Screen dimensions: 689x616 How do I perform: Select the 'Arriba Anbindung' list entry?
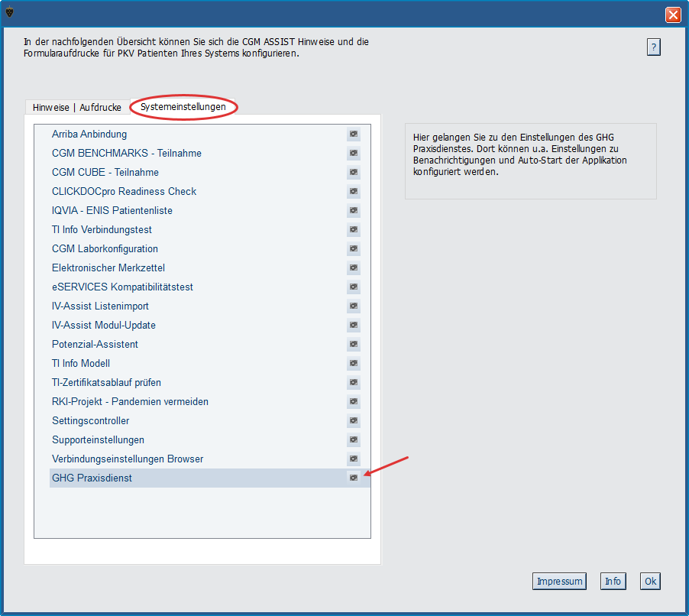[210, 134]
